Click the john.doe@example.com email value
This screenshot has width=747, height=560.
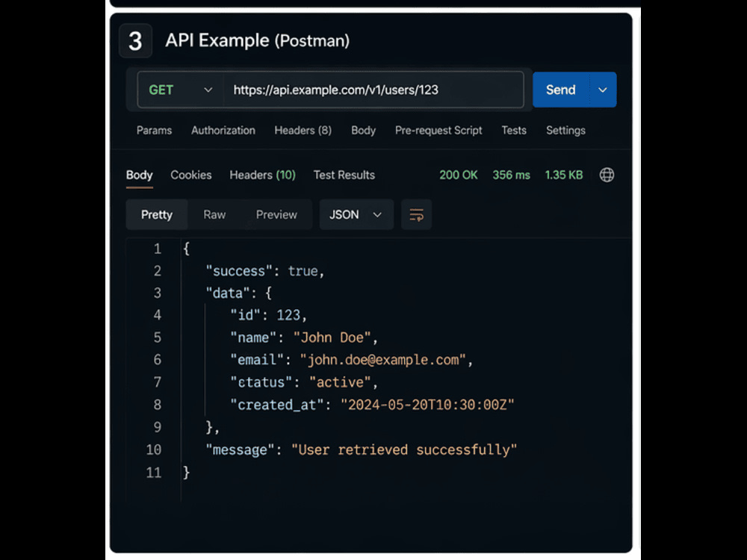point(383,360)
